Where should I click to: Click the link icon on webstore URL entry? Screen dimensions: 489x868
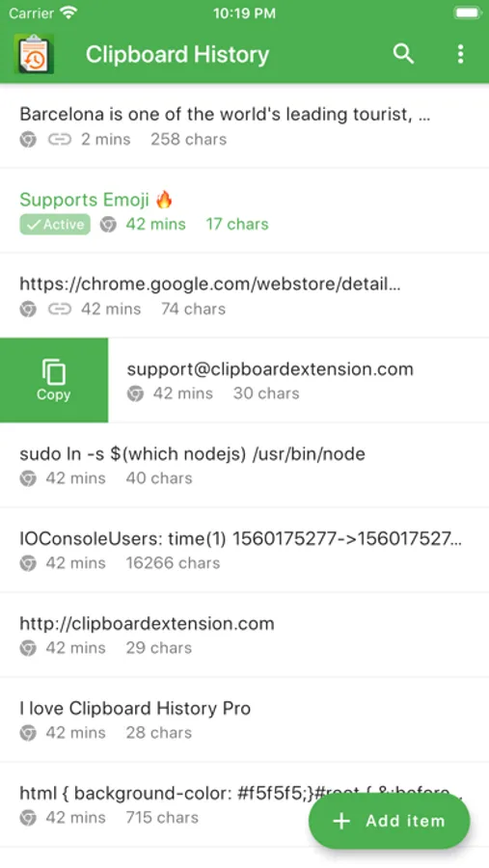[x=59, y=309]
